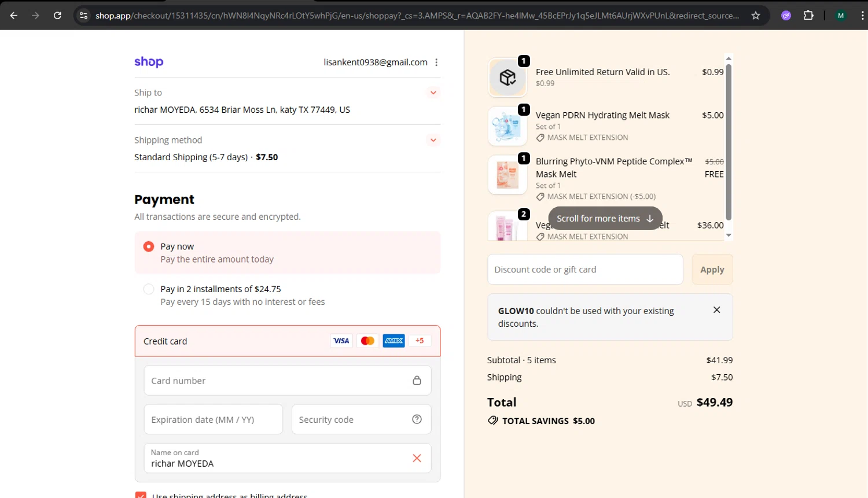Show the +5 more card brands
Image resolution: width=868 pixels, height=498 pixels.
click(420, 341)
